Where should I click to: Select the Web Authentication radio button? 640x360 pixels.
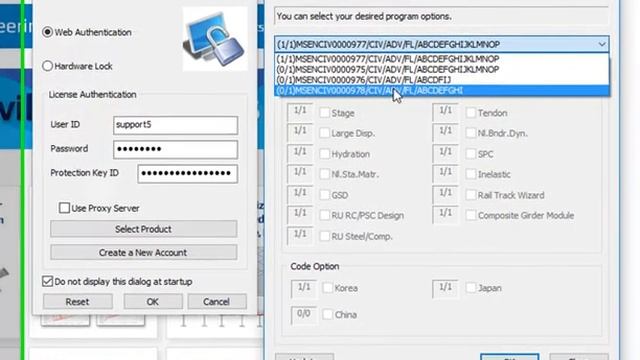pyautogui.click(x=47, y=32)
